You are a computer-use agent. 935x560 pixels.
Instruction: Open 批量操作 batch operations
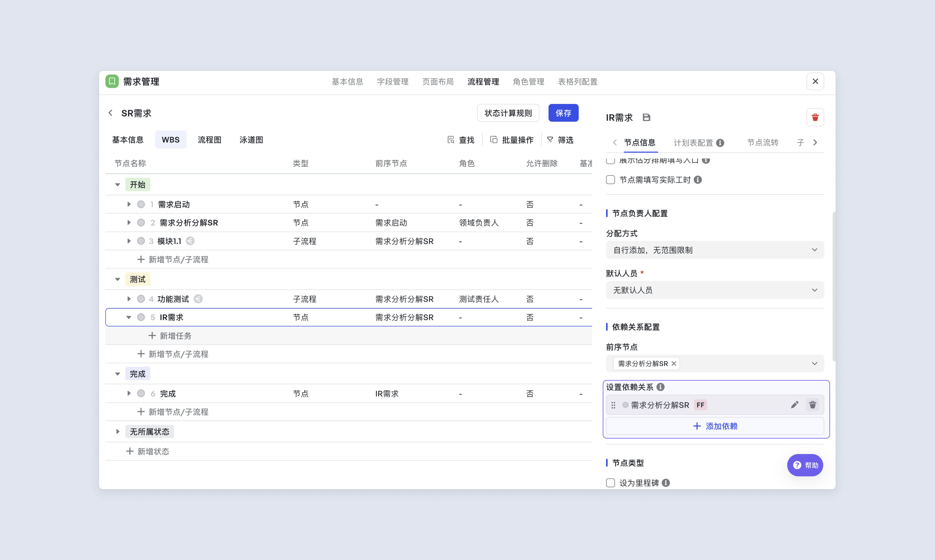[x=512, y=140]
